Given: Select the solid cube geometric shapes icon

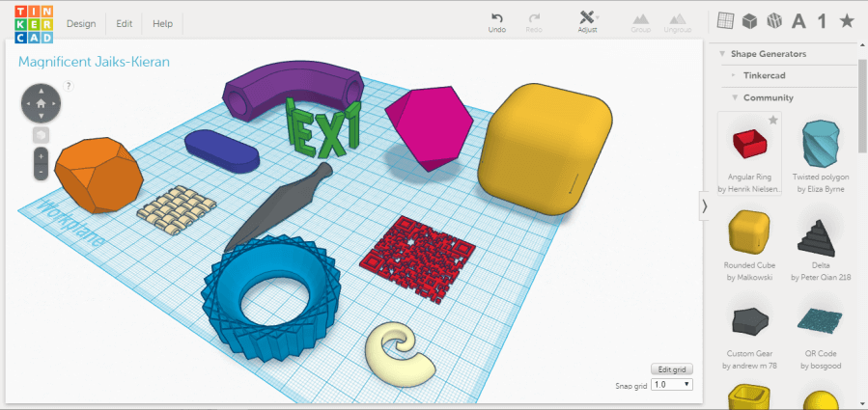Looking at the screenshot, I should coord(749,21).
